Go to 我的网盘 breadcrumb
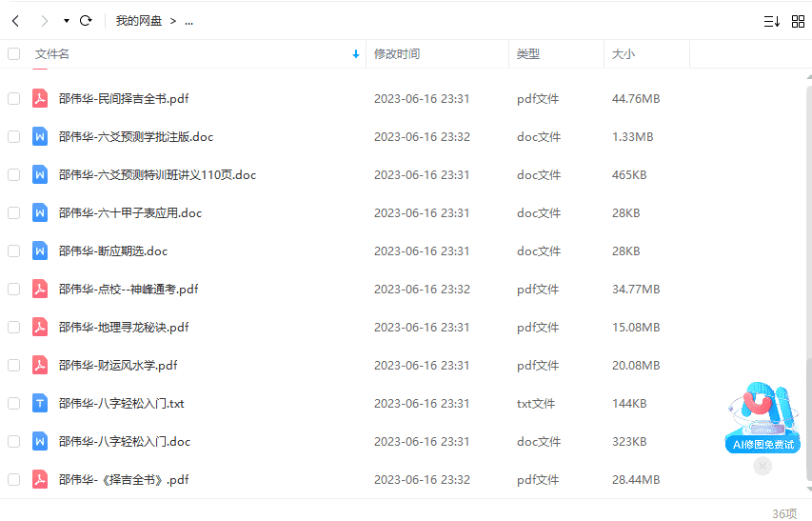The width and height of the screenshot is (812, 521). click(138, 20)
